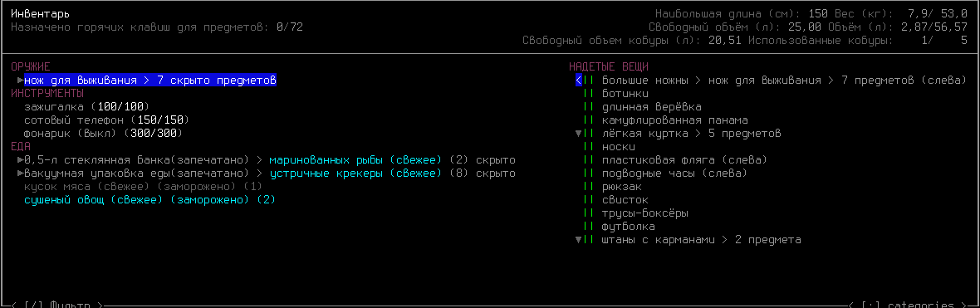Viewport: 980px width, 308px height.
Task: Click the ЕДА category header
Action: tap(21, 147)
